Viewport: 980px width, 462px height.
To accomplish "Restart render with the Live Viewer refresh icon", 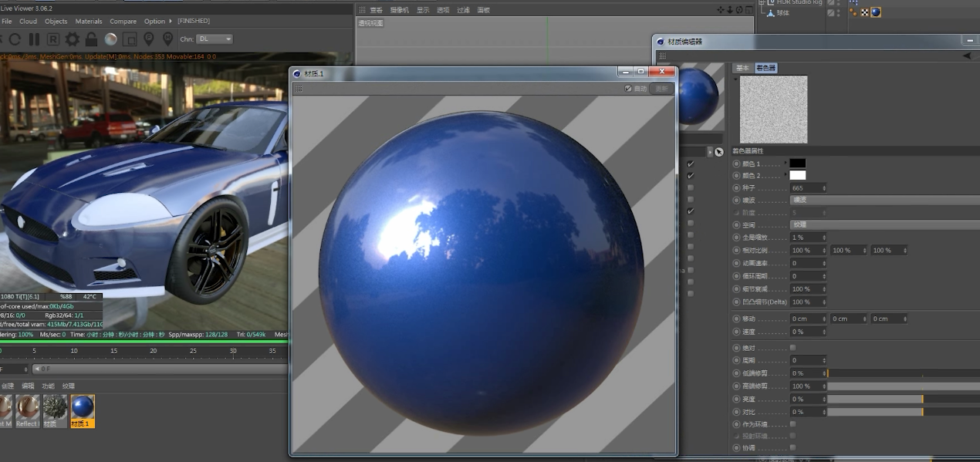I will (x=15, y=39).
